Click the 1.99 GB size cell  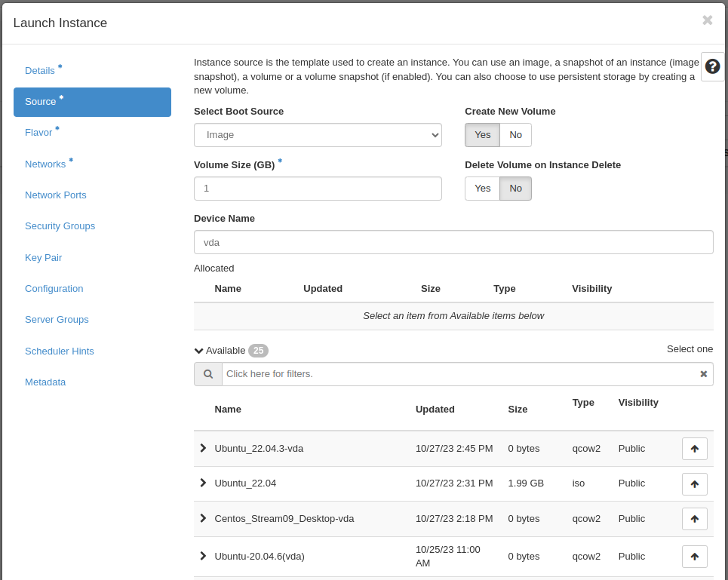(x=526, y=483)
